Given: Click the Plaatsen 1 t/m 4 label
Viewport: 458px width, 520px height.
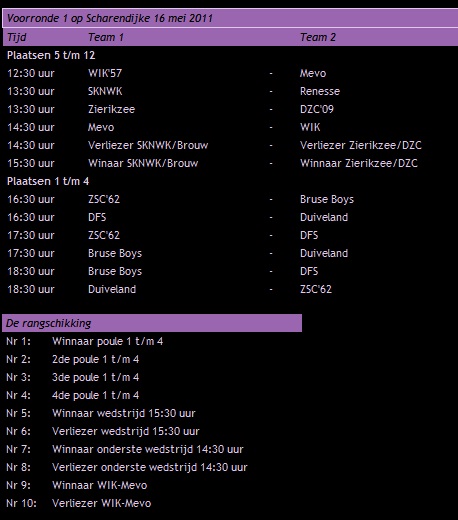Looking at the screenshot, I should (48, 181).
